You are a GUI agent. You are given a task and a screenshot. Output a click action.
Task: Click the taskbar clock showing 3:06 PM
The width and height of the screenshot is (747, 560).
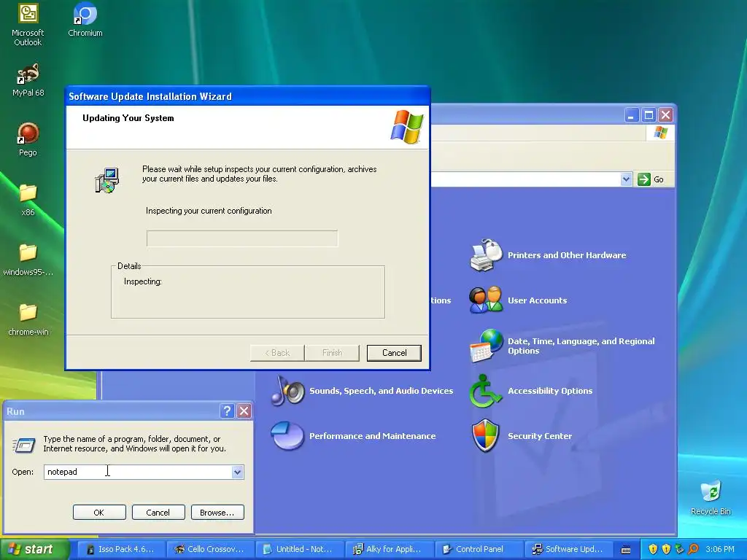[719, 549]
